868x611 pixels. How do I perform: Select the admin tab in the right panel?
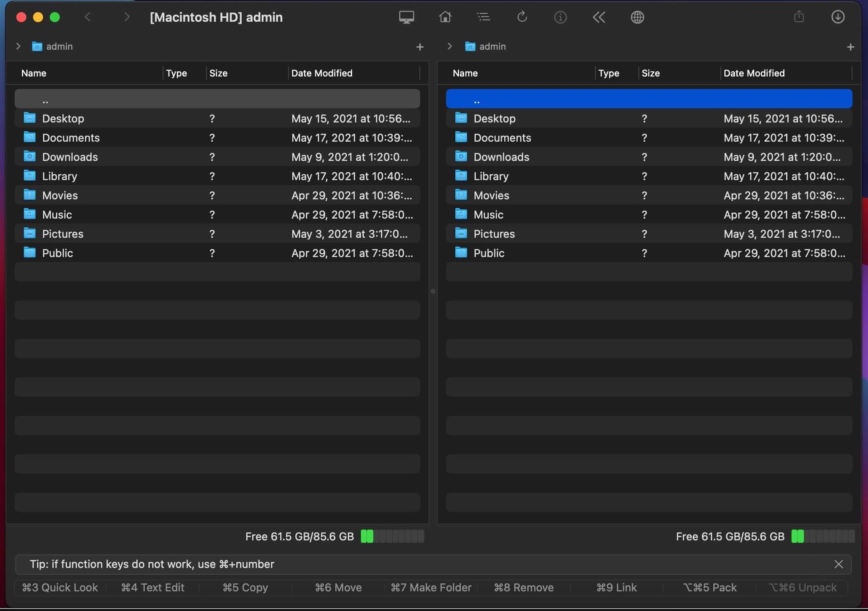coord(485,46)
